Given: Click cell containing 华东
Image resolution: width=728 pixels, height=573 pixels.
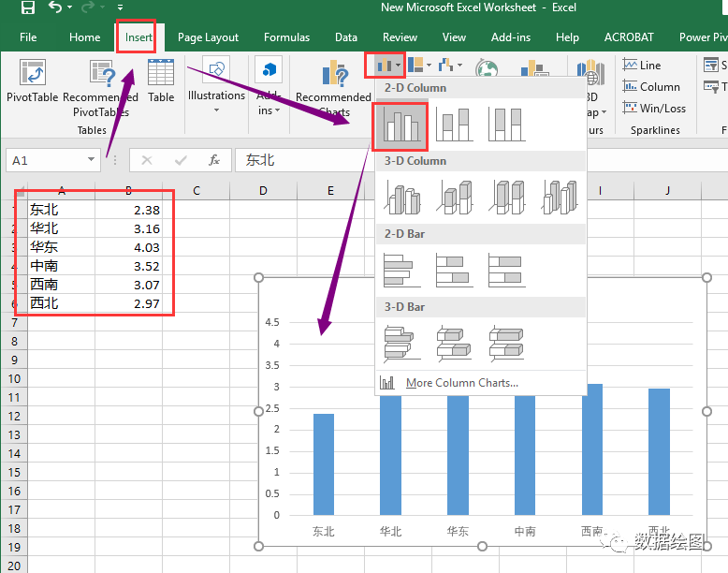Looking at the screenshot, I should point(61,247).
